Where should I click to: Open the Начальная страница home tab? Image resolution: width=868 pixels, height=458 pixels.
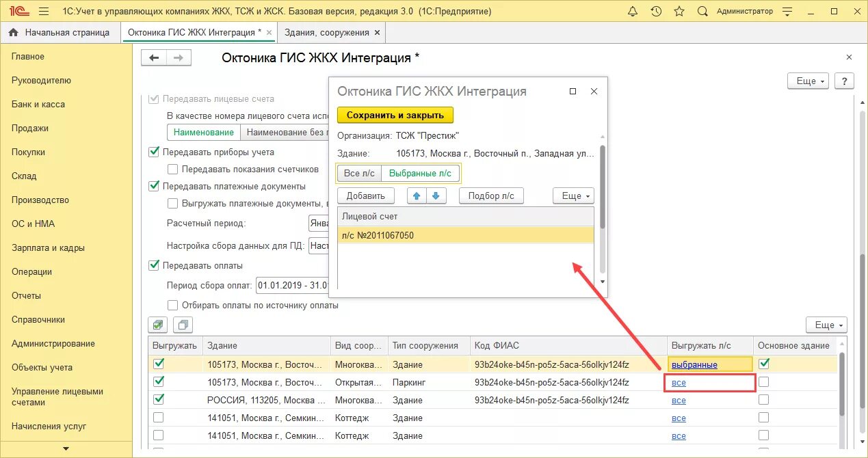click(x=59, y=32)
